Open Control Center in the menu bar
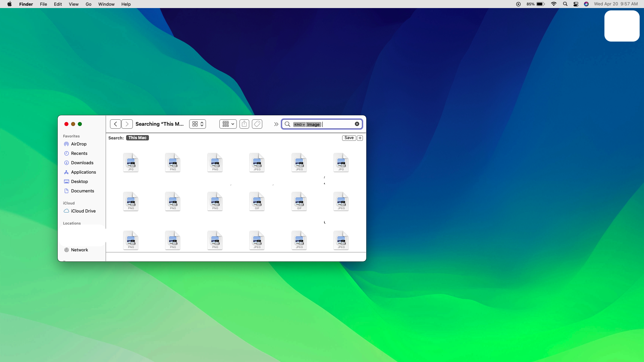 576,4
